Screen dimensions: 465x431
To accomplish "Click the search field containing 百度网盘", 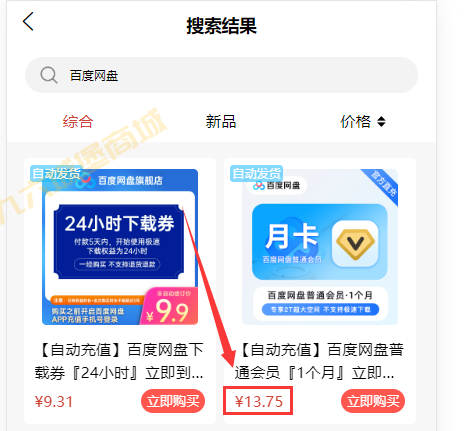I will 221,75.
